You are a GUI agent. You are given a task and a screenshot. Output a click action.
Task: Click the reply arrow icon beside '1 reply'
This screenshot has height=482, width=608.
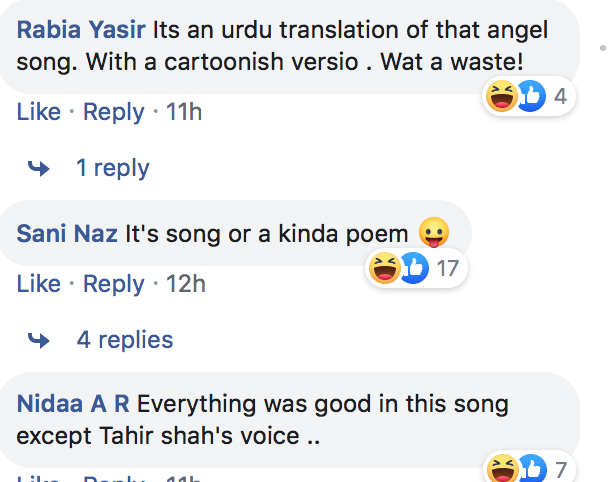pyautogui.click(x=39, y=168)
